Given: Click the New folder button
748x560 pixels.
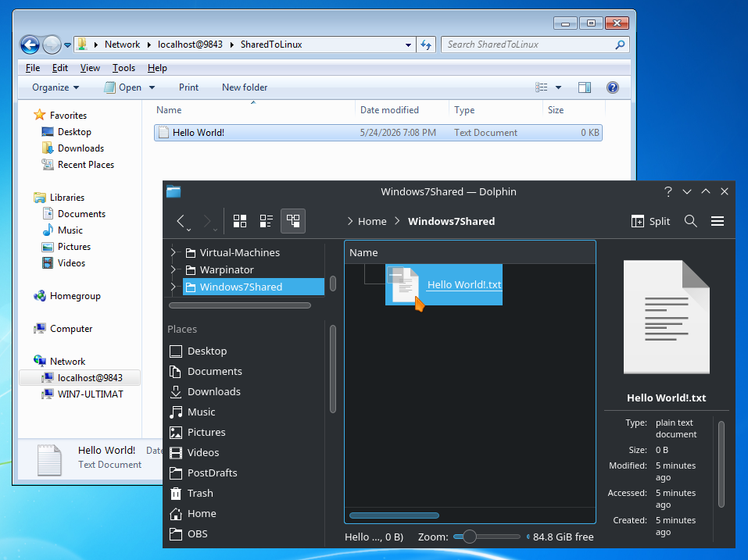Looking at the screenshot, I should [x=245, y=87].
